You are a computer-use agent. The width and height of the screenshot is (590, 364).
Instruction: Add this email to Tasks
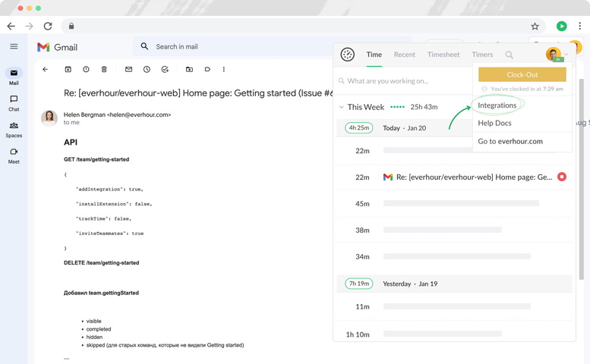[165, 69]
